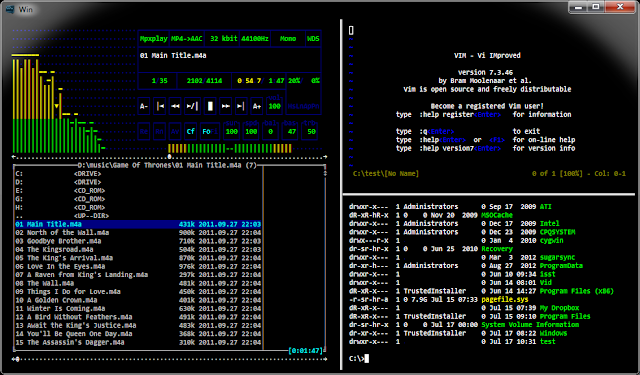Viewport: 640px width, 375px height.
Task: Open the G: CD_ROM entry
Action: pos(138,199)
